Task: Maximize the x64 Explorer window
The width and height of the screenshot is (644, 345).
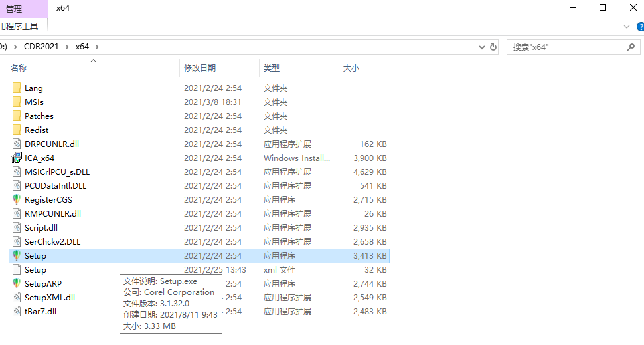Action: (x=603, y=7)
